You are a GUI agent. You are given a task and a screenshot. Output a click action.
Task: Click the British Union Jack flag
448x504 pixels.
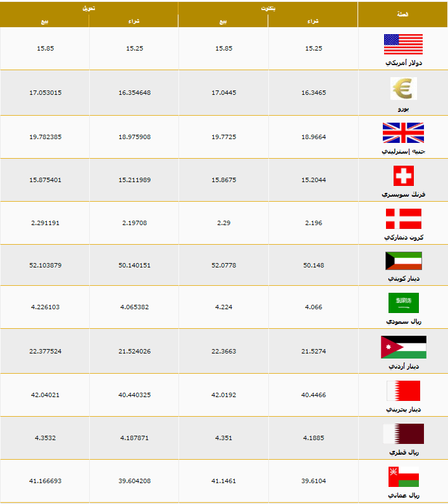click(x=403, y=133)
